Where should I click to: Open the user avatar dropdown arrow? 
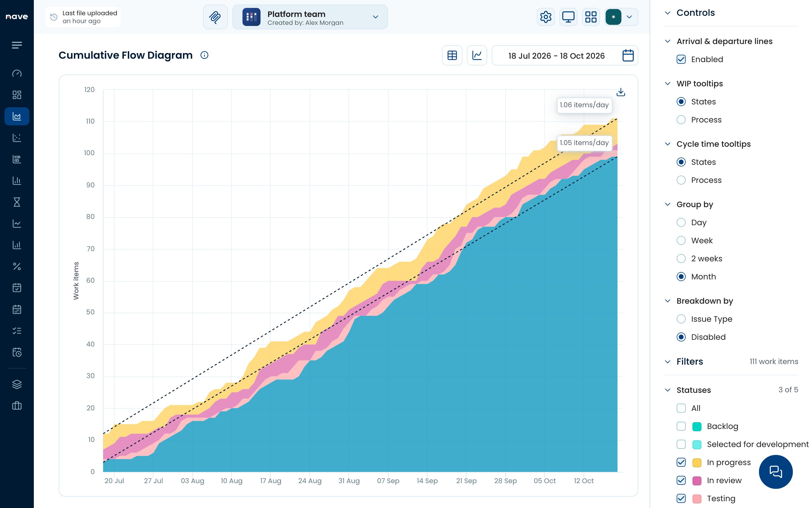coord(629,17)
